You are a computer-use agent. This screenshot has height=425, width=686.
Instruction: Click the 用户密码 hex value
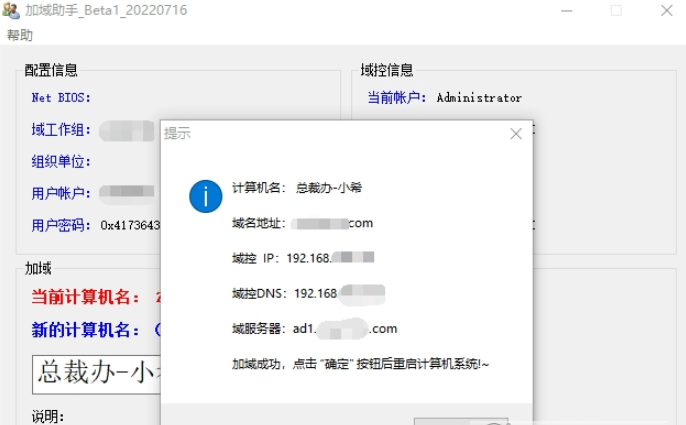130,225
